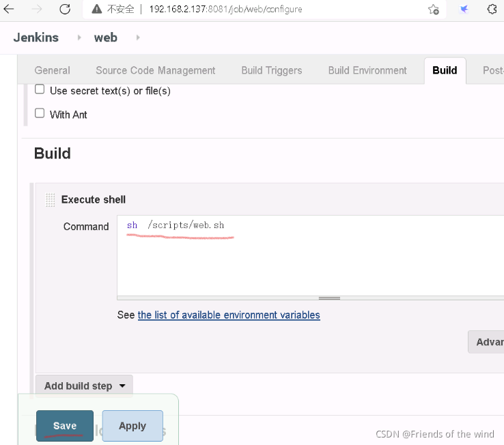The image size is (504, 445).
Task: Open the browser extensions puzzle icon
Action: tap(492, 9)
